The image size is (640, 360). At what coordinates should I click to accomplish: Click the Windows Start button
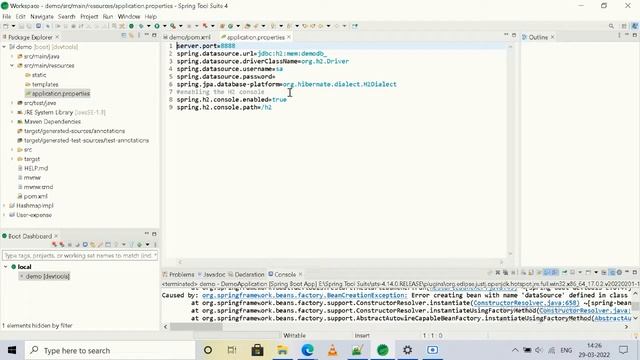[12, 350]
